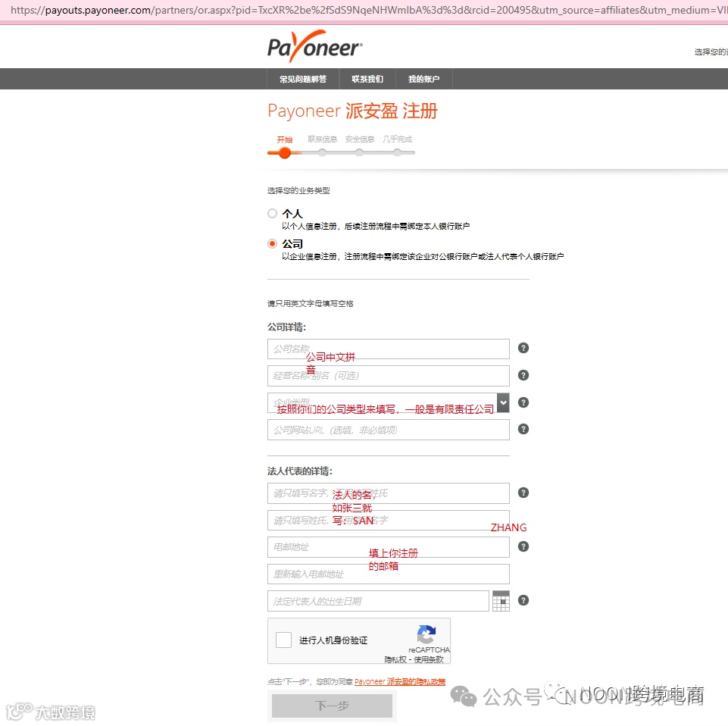The height and width of the screenshot is (726, 728).
Task: Open reCAPTCHA 隐私权 privacy link
Action: [x=395, y=659]
